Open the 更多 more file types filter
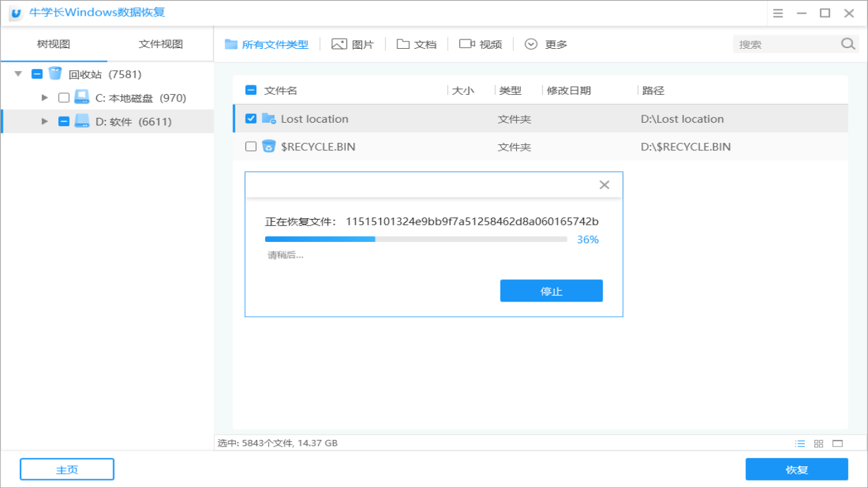Screen dimensions: 868x488 coord(531,43)
